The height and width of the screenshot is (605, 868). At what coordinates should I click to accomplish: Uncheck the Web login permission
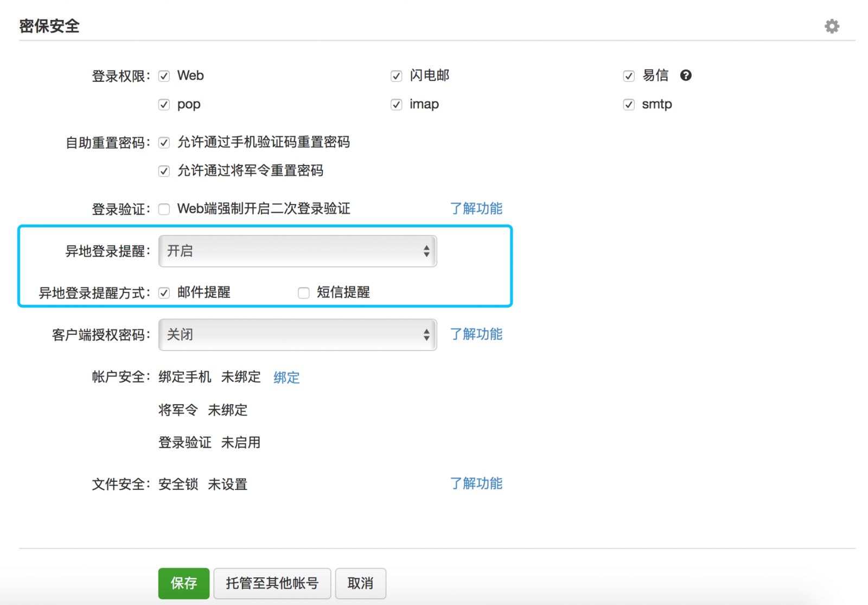tap(164, 76)
